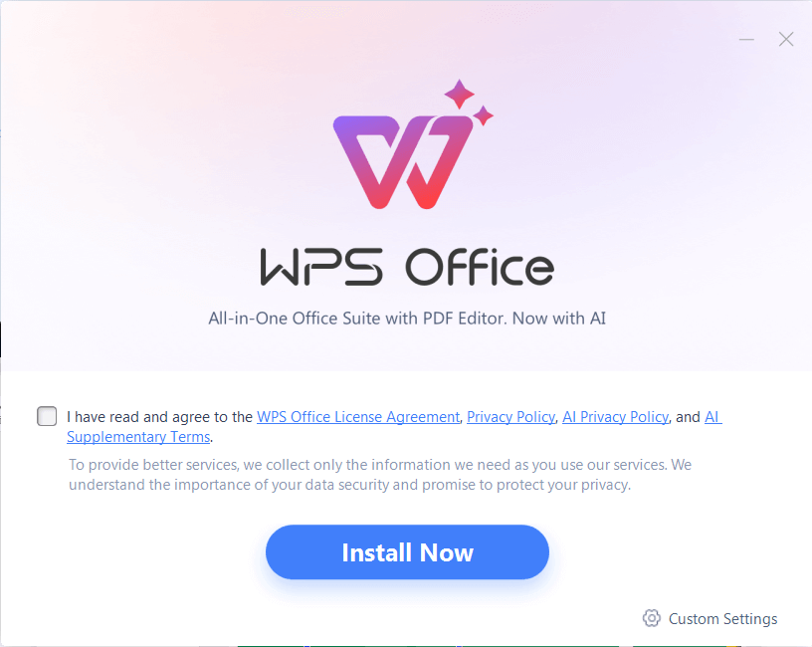Click the small sparkle star beside the logo
The height and width of the screenshot is (647, 812).
pos(484,115)
